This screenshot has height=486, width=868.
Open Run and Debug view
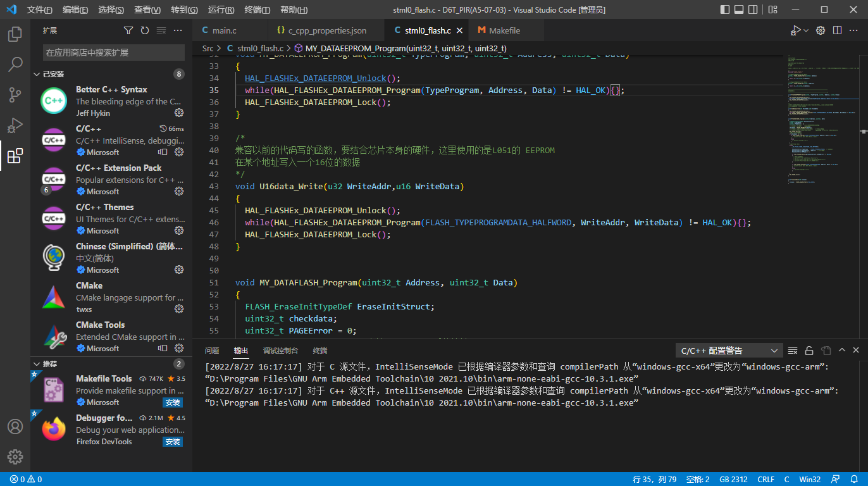[15, 125]
